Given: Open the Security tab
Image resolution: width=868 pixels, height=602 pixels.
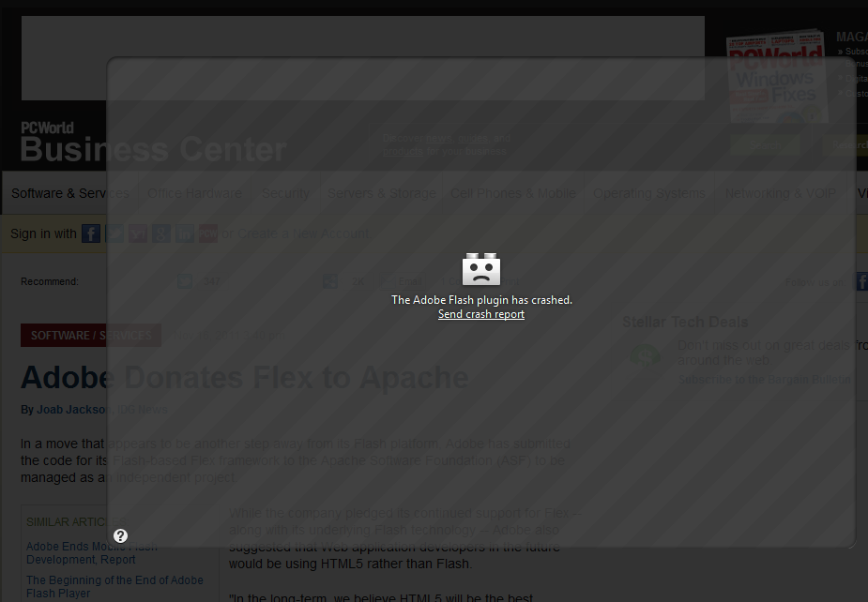Looking at the screenshot, I should point(285,193).
